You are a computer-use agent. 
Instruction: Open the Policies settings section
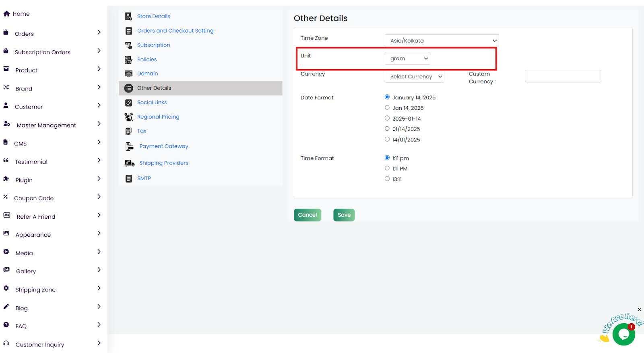147,60
